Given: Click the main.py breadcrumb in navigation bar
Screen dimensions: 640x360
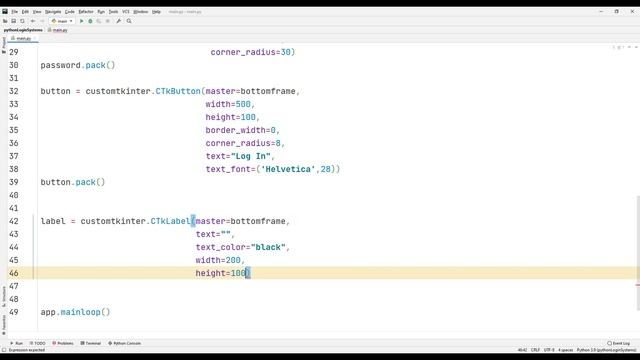Looking at the screenshot, I should (58, 30).
